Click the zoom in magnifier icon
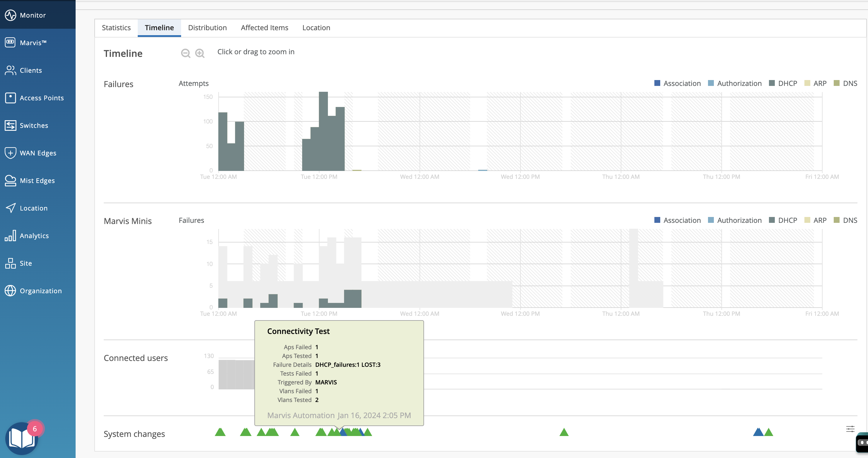The width and height of the screenshot is (868, 458). tap(200, 53)
